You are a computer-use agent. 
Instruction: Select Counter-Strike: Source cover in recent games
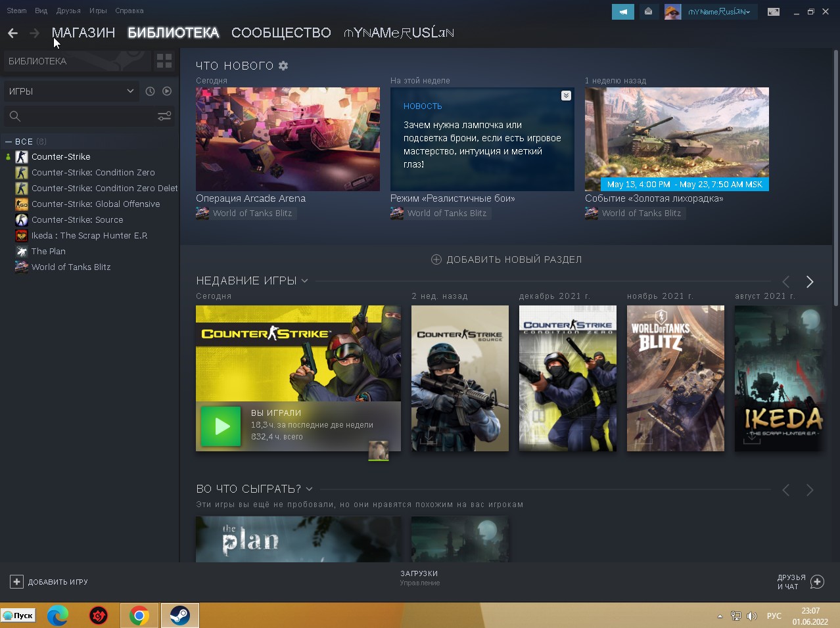point(460,378)
